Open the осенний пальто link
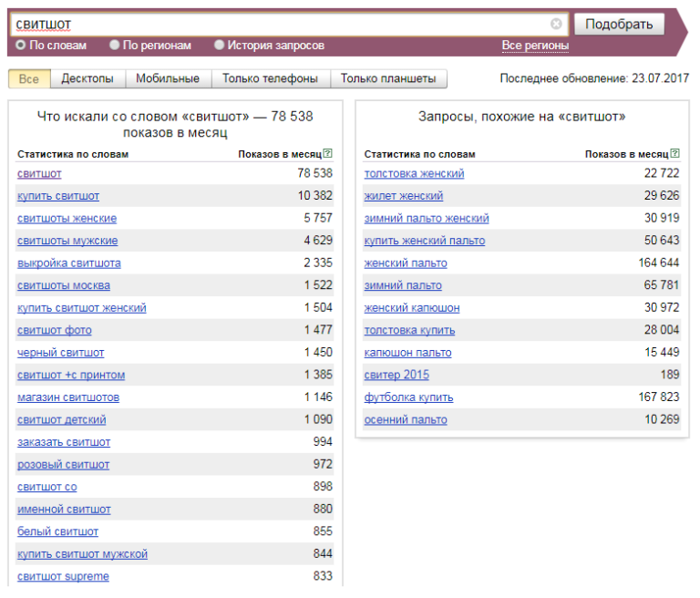Image resolution: width=700 pixels, height=598 pixels. [406, 419]
